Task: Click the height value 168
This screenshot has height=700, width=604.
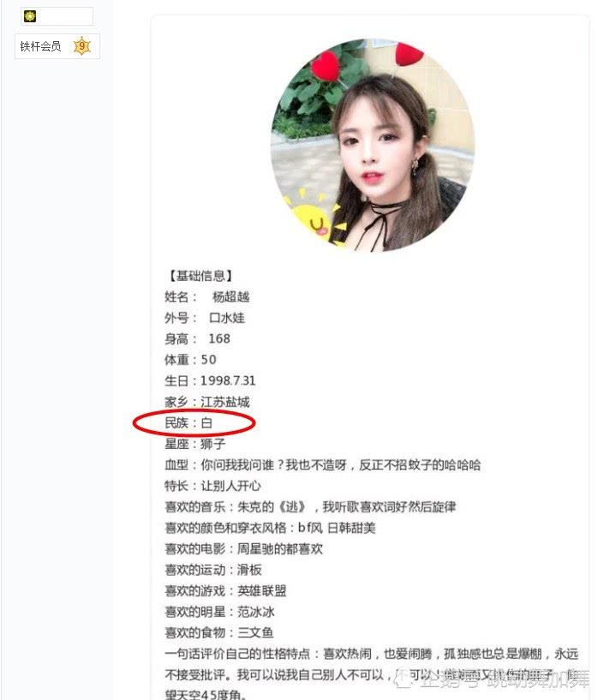Action: pos(219,338)
